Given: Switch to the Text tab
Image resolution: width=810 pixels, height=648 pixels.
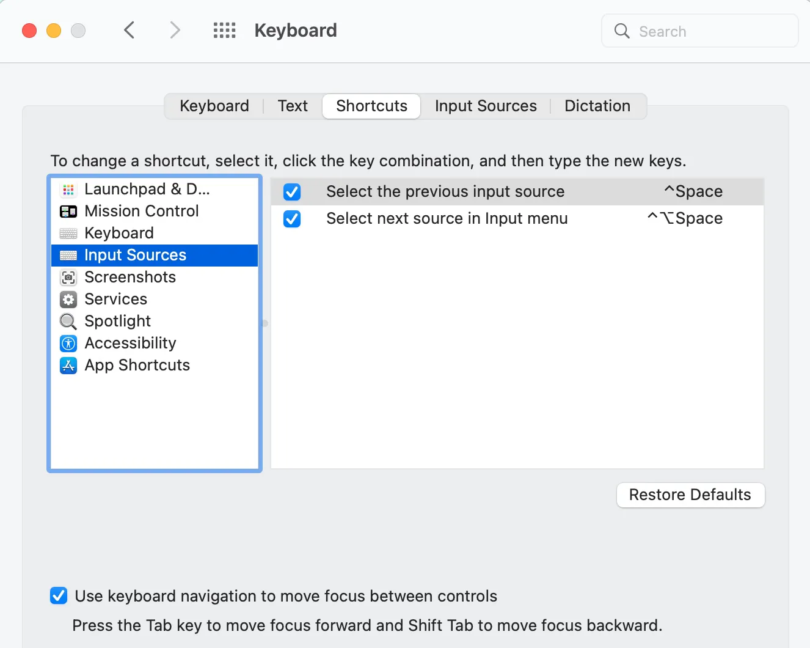Looking at the screenshot, I should pos(292,105).
